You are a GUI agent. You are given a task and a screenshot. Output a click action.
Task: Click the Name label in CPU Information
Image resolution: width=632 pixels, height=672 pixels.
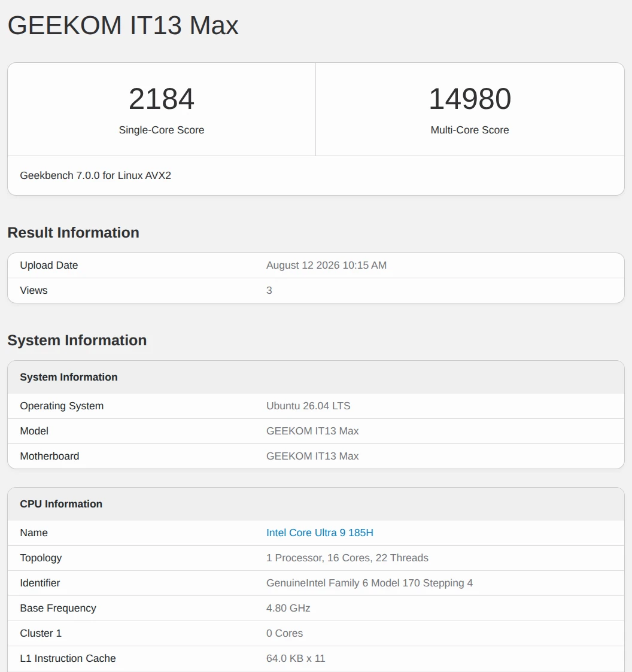tap(34, 533)
